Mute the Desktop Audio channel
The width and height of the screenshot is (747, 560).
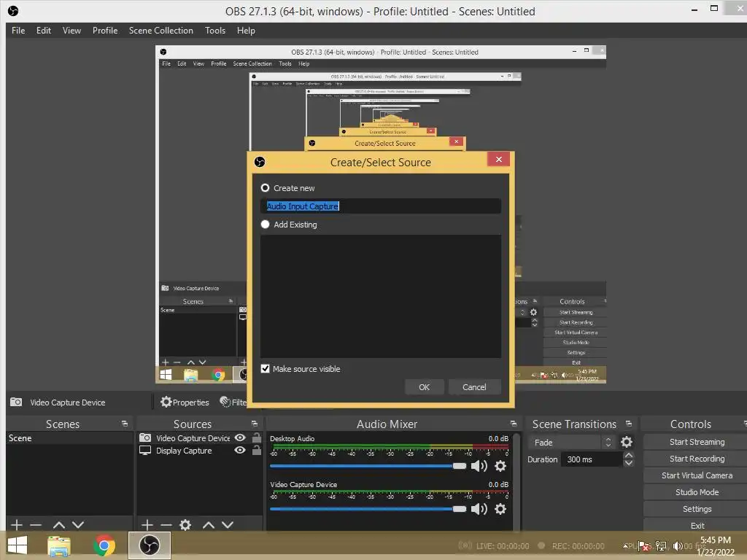click(x=479, y=466)
